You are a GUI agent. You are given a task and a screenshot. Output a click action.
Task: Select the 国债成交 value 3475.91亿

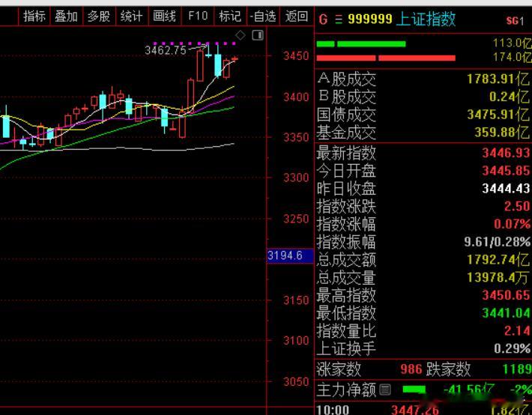tap(498, 115)
